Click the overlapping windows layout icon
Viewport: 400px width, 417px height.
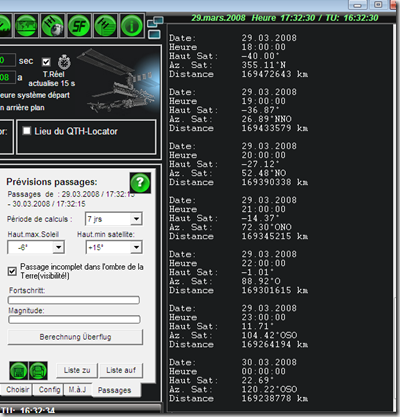155,22
